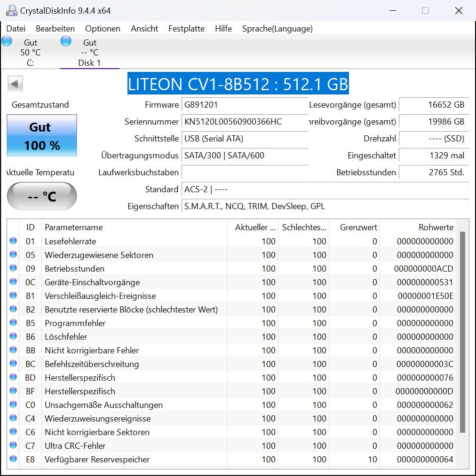
Task: Click the Grenzwert value 10 in row E8
Action: pos(373,460)
